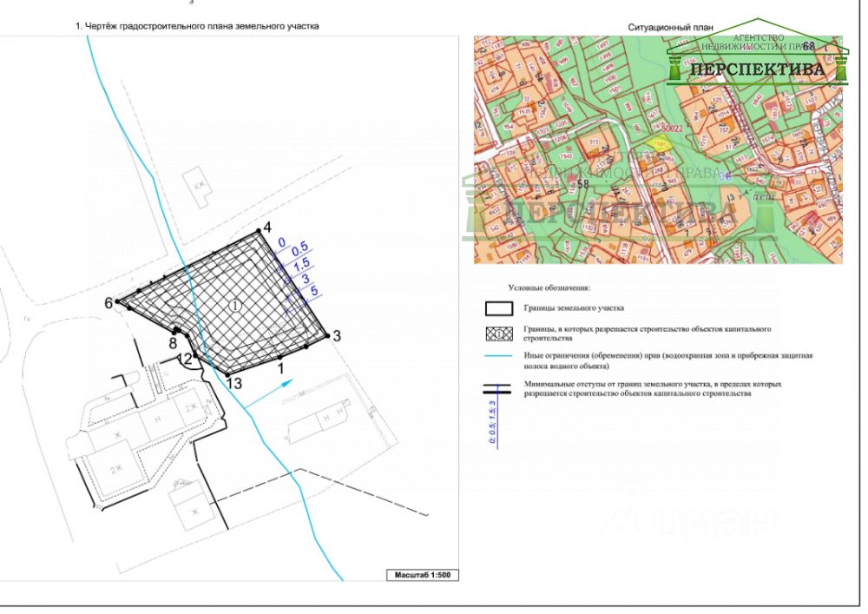Click the blue offset value 1.5
The height and width of the screenshot is (614, 868).
[302, 265]
